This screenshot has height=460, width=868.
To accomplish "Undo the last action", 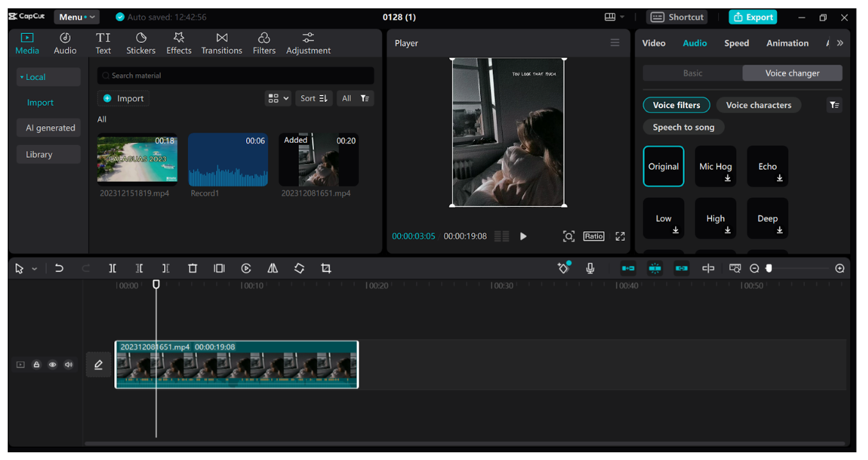I will tap(59, 268).
